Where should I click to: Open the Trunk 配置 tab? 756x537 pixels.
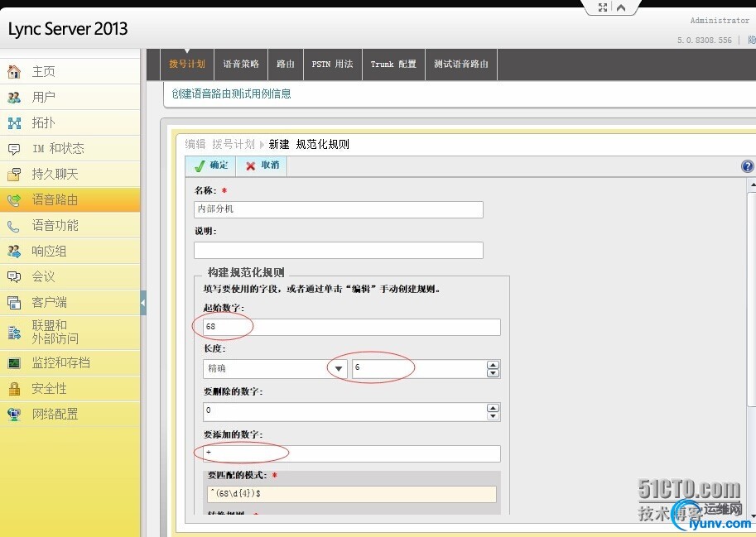tap(393, 64)
